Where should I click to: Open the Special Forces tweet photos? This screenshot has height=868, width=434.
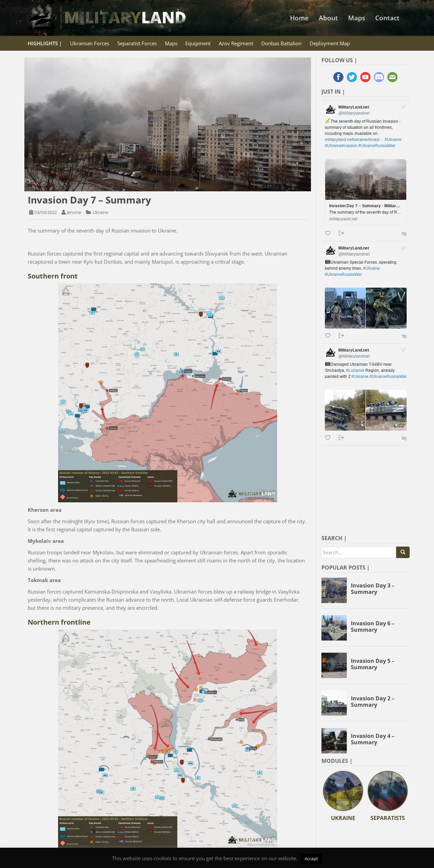click(366, 308)
